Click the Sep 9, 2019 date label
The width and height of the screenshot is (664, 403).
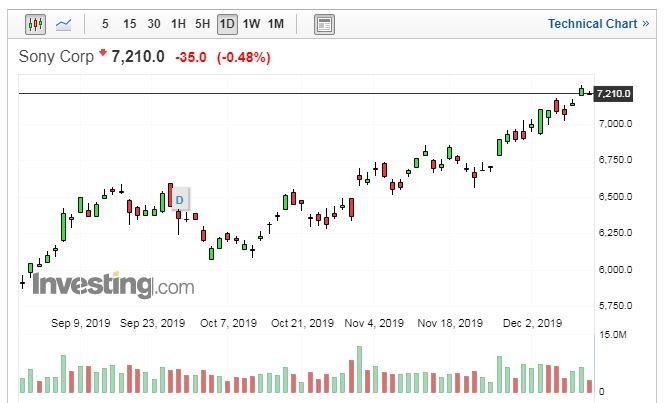(80, 323)
